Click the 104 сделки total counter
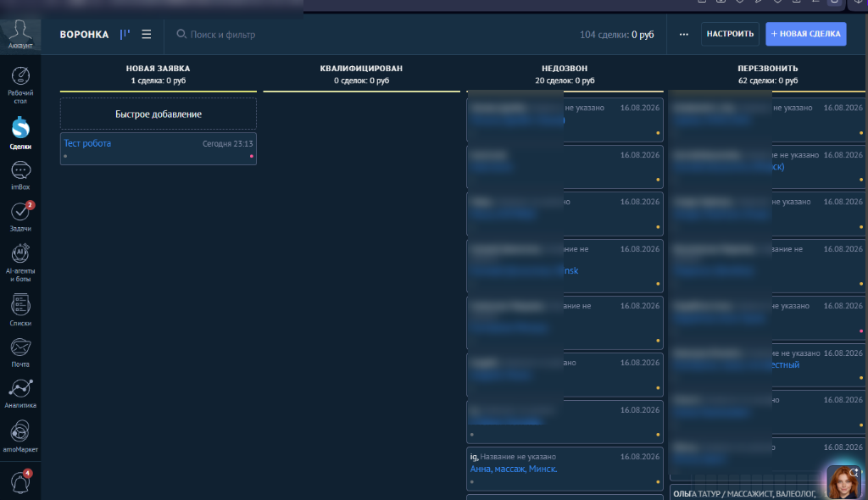 (x=617, y=35)
